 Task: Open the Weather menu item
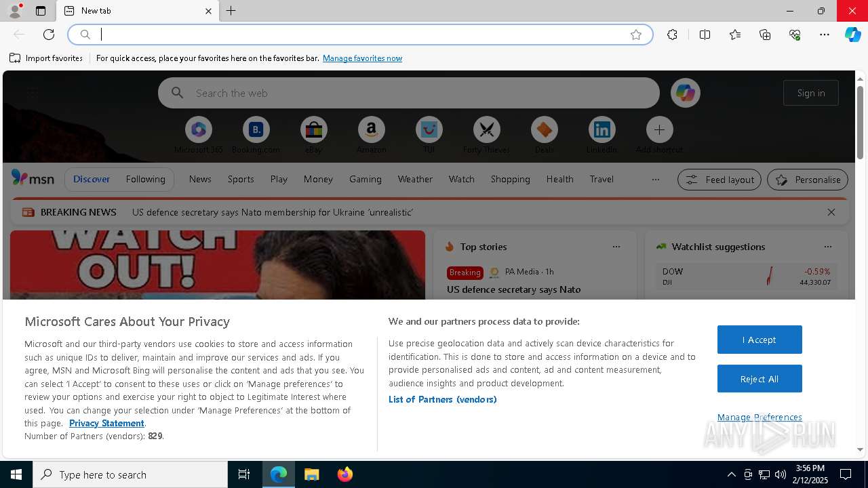click(x=415, y=179)
